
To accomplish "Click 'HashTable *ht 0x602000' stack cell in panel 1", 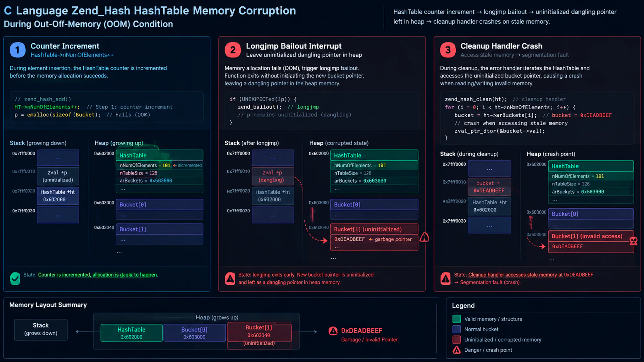I will [58, 196].
